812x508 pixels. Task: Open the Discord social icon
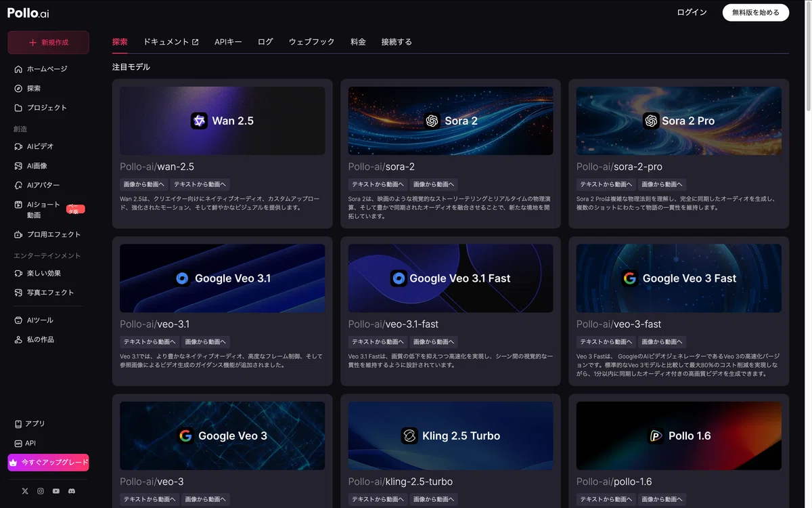click(72, 491)
